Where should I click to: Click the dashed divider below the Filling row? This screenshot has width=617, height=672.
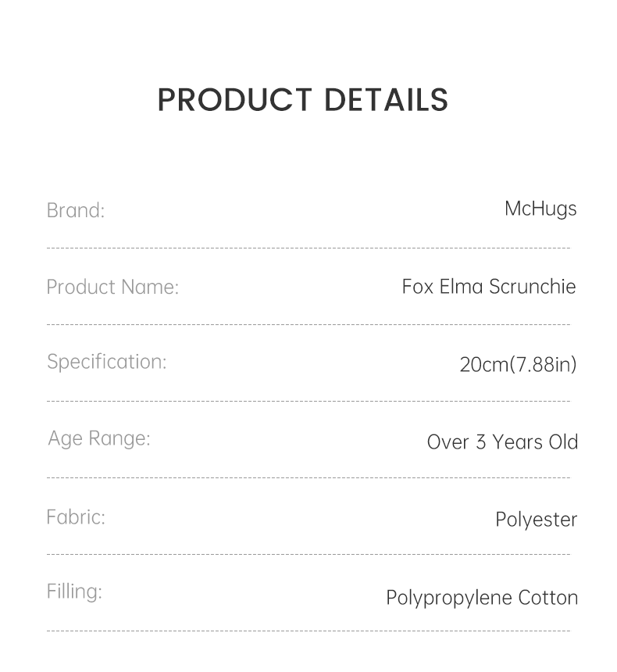[x=308, y=631]
